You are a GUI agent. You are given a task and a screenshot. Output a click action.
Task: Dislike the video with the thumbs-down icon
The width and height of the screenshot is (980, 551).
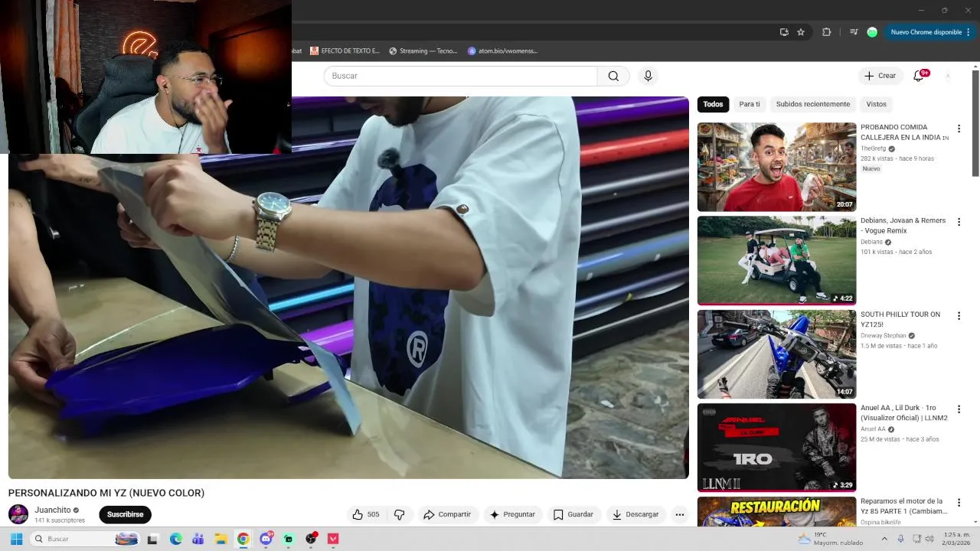click(x=399, y=514)
